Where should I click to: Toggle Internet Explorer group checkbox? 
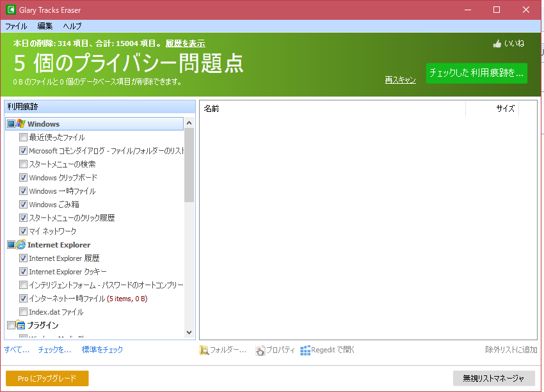point(11,245)
